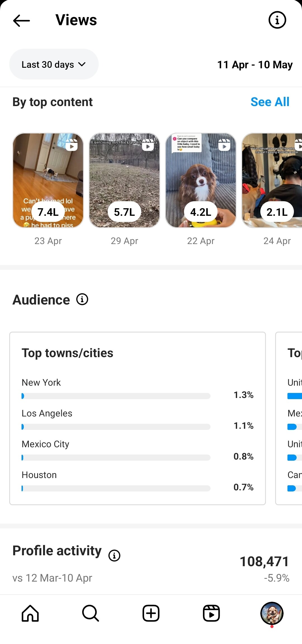302x644 pixels.
Task: Tap the 0.8% value
Action: (244, 456)
